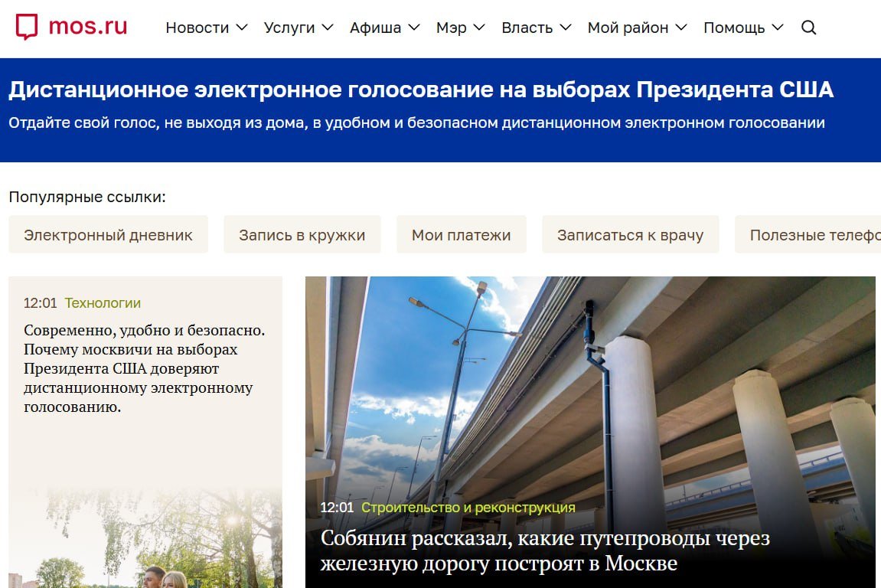Image resolution: width=881 pixels, height=588 pixels.
Task: Click the overpass photo thumbnail
Action: click(589, 383)
